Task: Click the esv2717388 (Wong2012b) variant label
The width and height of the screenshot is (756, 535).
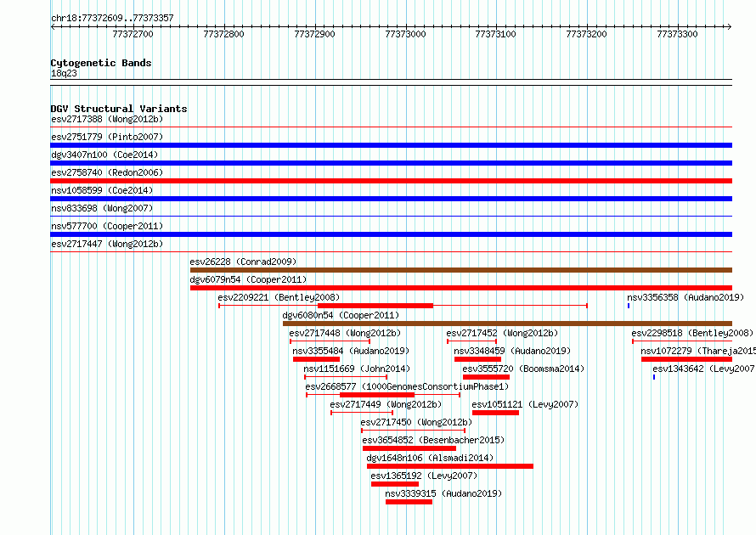Action: coord(107,119)
